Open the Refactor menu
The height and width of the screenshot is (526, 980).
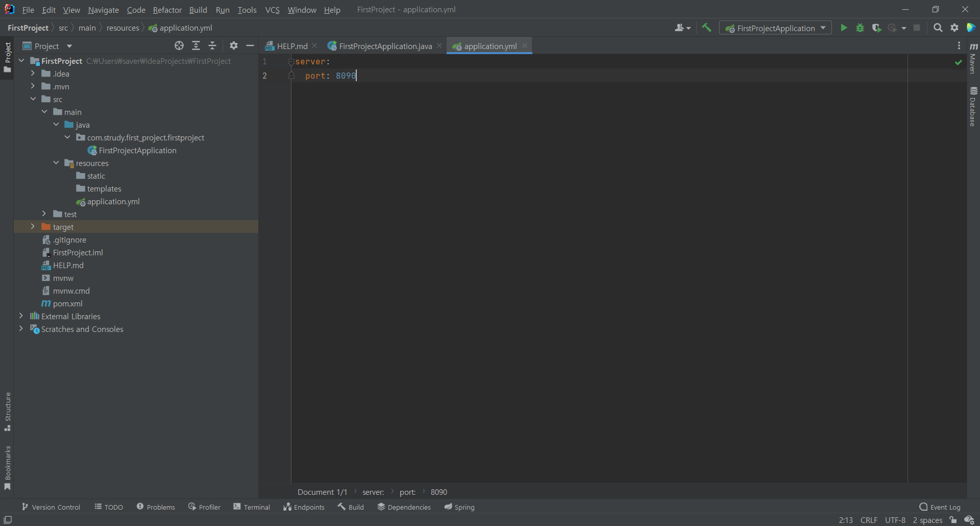[x=167, y=10]
